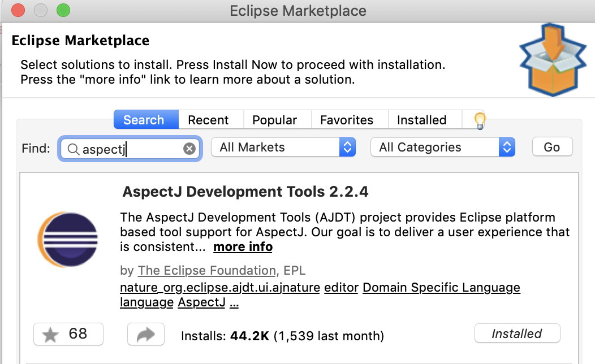The image size is (595, 364).
Task: Open the Popular tab
Action: 274,120
